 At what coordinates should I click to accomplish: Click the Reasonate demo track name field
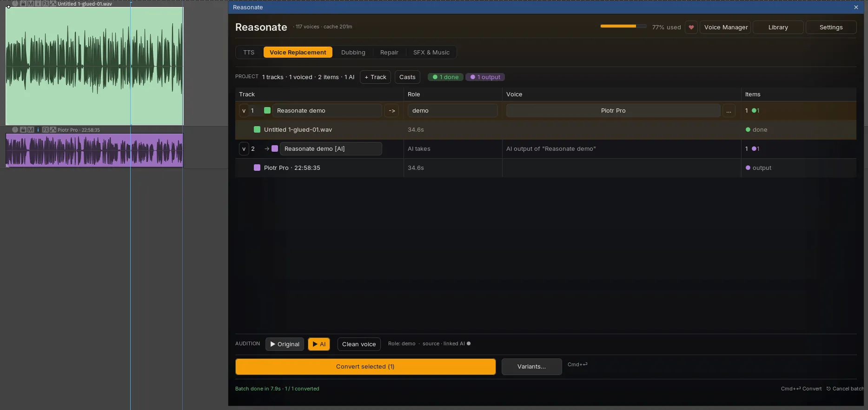[327, 110]
